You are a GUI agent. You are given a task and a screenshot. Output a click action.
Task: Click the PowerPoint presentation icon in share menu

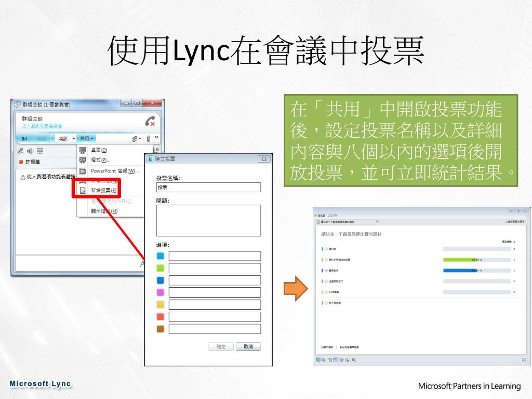(x=83, y=171)
